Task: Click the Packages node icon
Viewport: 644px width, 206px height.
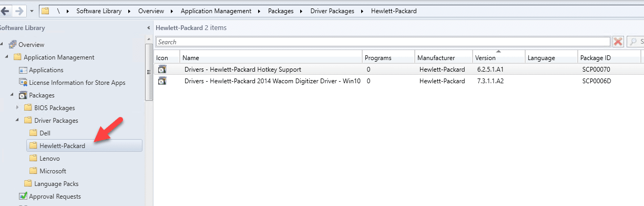Action: click(x=23, y=95)
